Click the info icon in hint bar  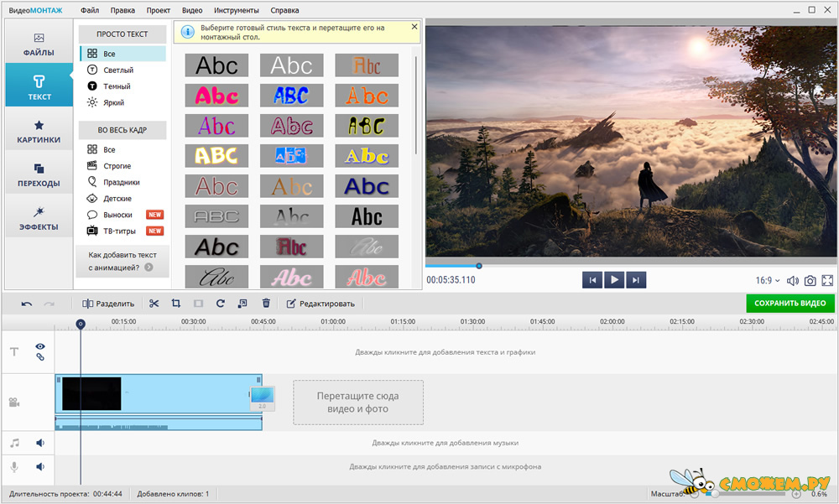point(188,32)
